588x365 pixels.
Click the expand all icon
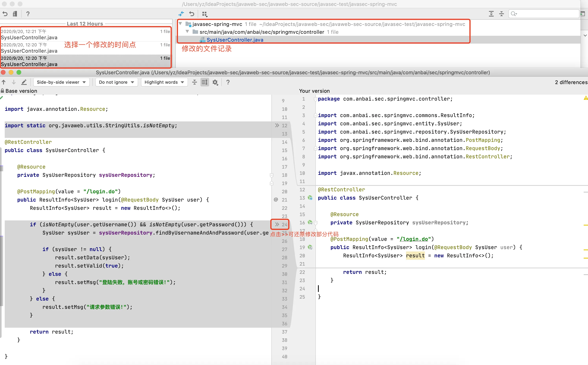coord(491,14)
